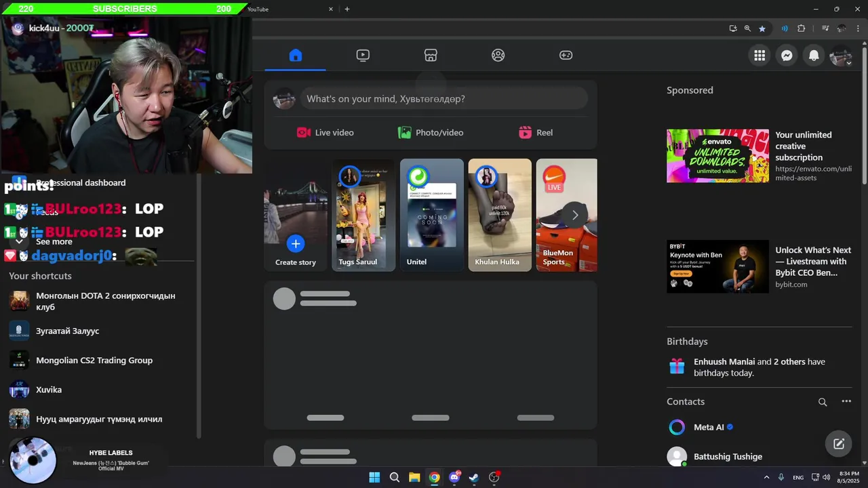Open the Chrome three-dot menu
The height and width of the screenshot is (488, 868).
tap(857, 28)
